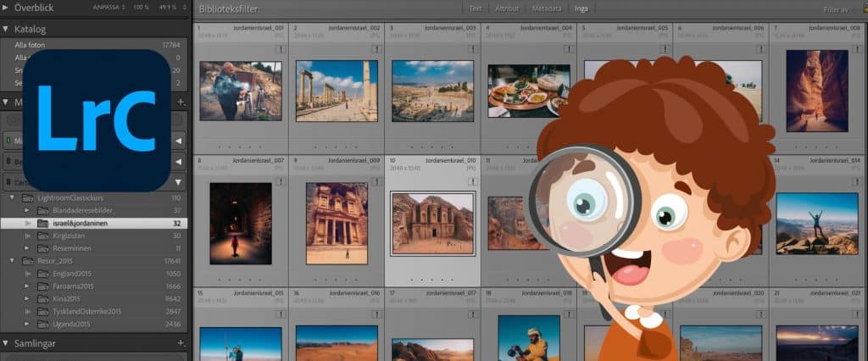868x361 pixels.
Task: Select the Metadata library filter tab
Action: tap(547, 8)
